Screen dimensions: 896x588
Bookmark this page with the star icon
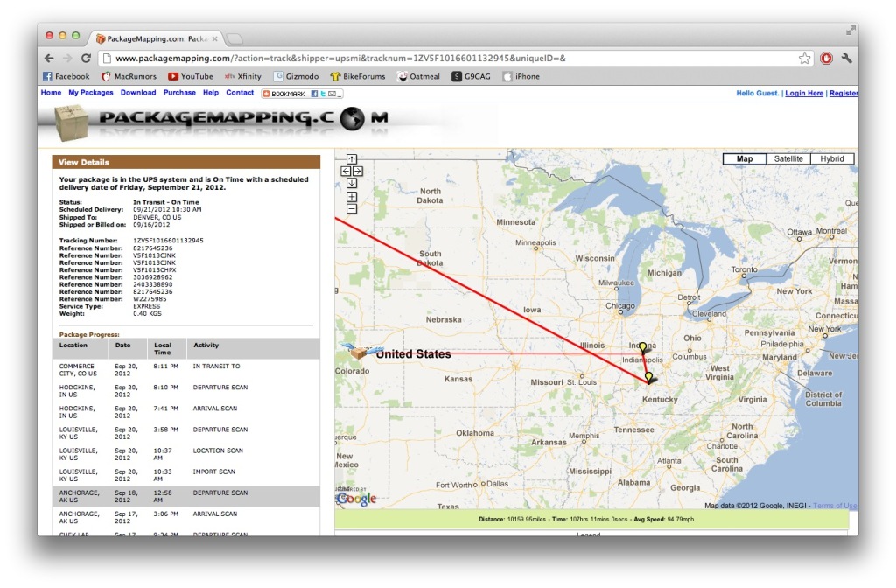pos(805,59)
